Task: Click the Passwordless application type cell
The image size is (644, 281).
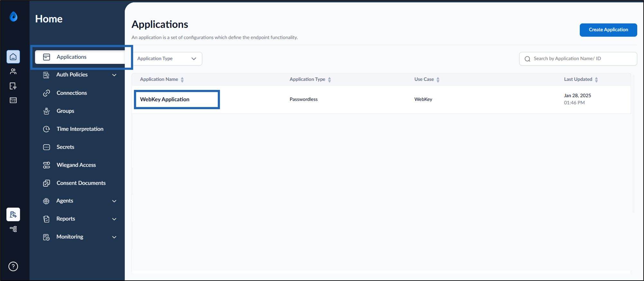Action: click(303, 100)
